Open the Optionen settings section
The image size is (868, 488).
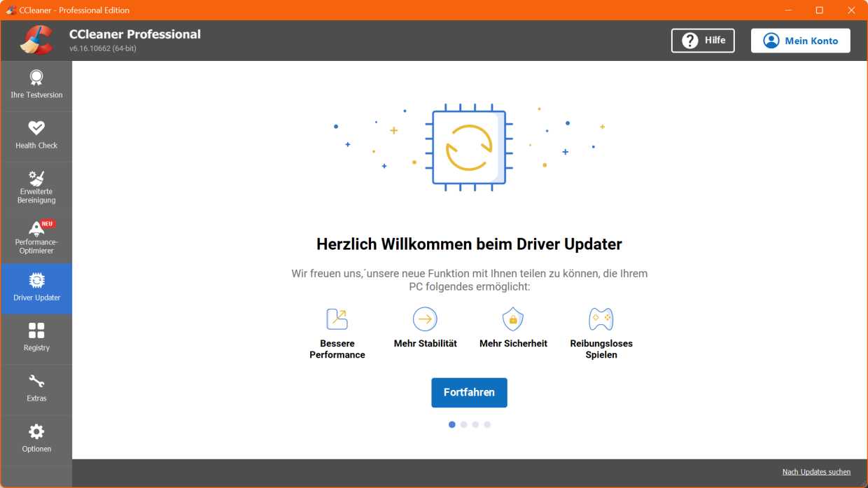[36, 438]
